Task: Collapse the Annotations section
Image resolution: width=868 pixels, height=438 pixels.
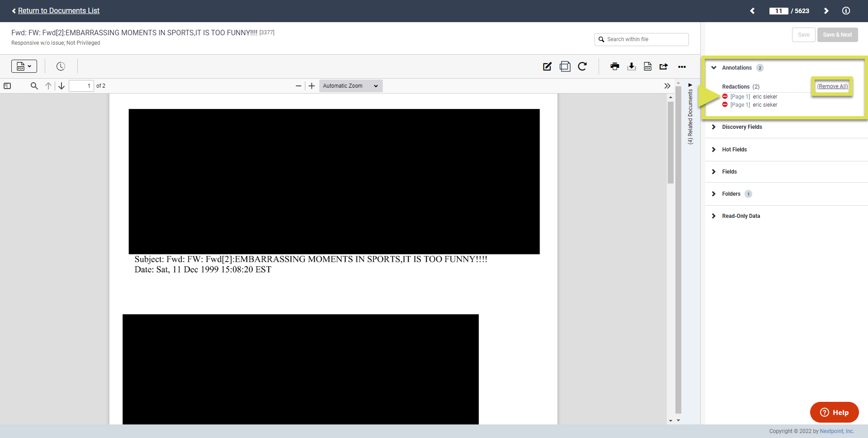Action: click(x=714, y=68)
